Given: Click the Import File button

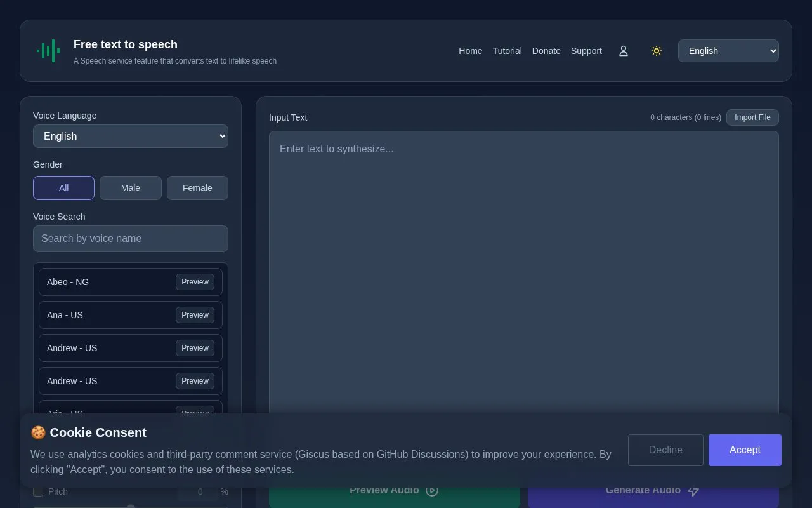Looking at the screenshot, I should click(752, 117).
